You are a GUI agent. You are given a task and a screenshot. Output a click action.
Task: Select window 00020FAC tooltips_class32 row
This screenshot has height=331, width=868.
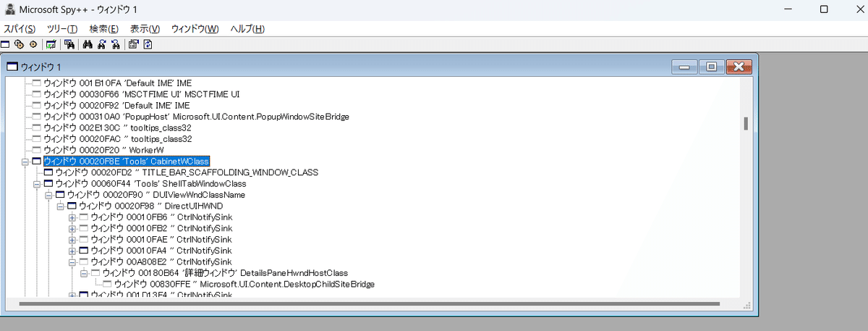(x=117, y=139)
